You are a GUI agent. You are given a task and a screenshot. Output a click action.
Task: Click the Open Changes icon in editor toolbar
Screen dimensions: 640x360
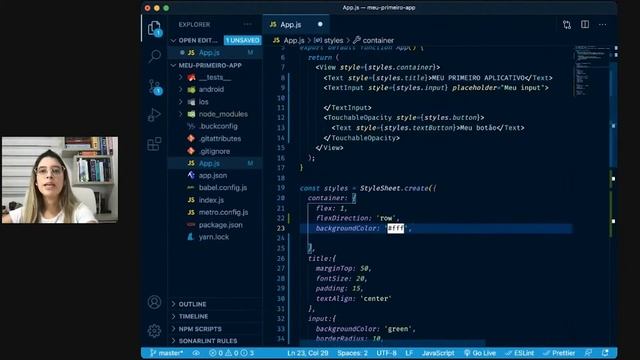click(x=567, y=24)
